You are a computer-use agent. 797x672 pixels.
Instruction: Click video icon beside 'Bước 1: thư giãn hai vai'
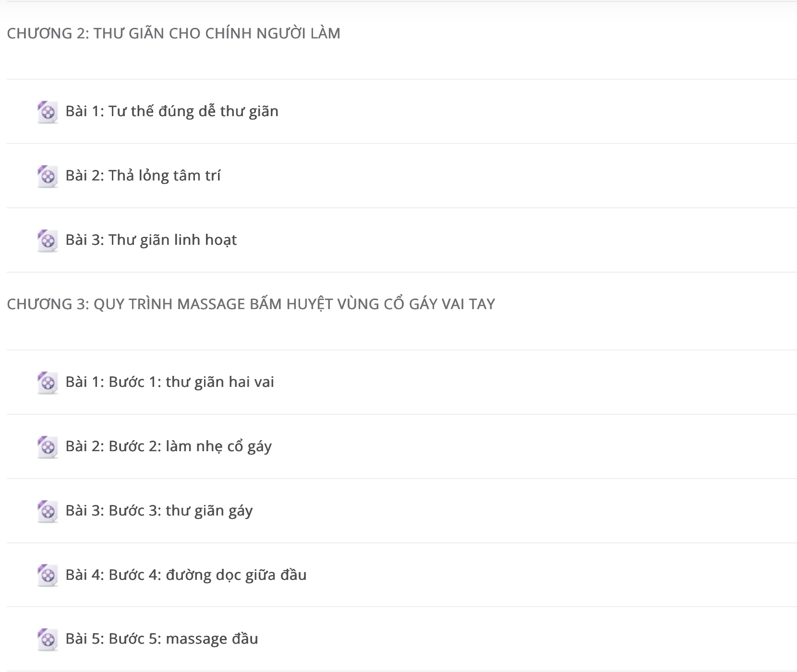coord(48,383)
